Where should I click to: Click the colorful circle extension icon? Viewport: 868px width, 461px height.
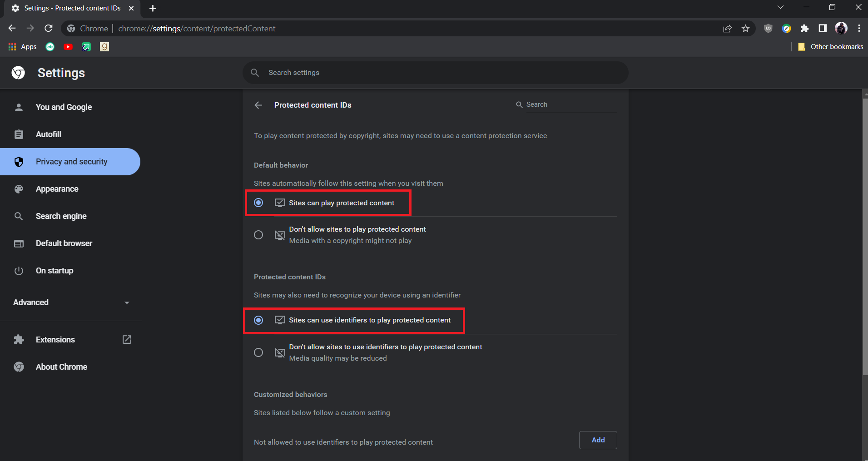coord(786,29)
